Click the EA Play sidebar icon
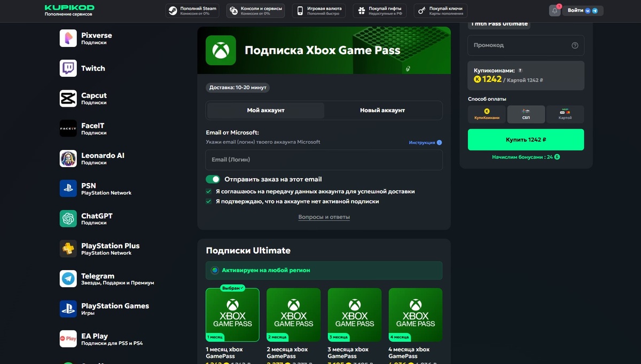 [x=68, y=338]
